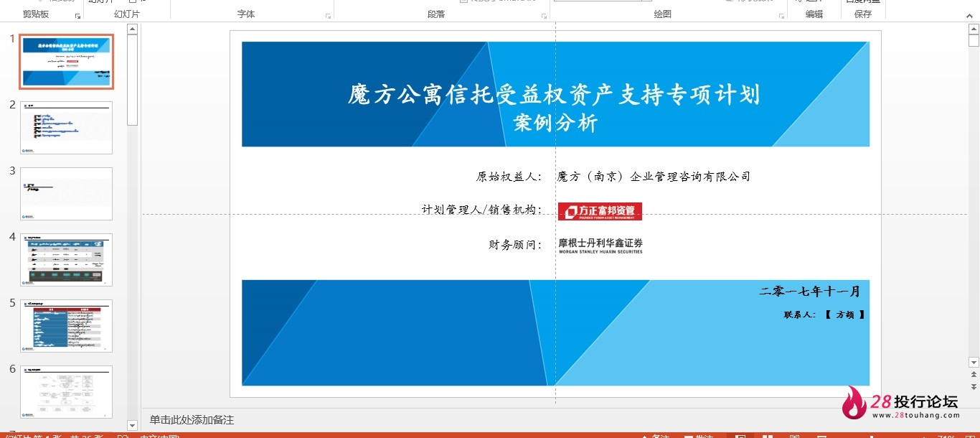Open the 剪贴板 group dialog launcher
The width and height of the screenshot is (980, 438).
point(77,15)
